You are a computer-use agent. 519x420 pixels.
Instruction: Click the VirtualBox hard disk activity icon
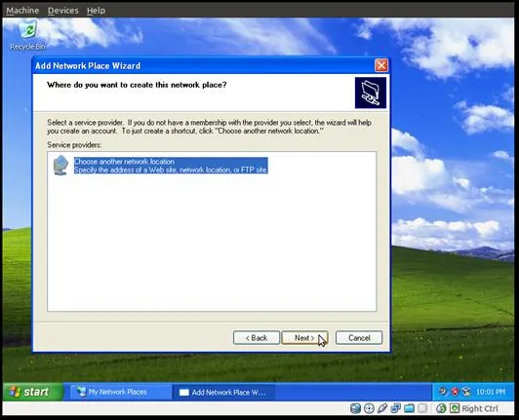355,408
